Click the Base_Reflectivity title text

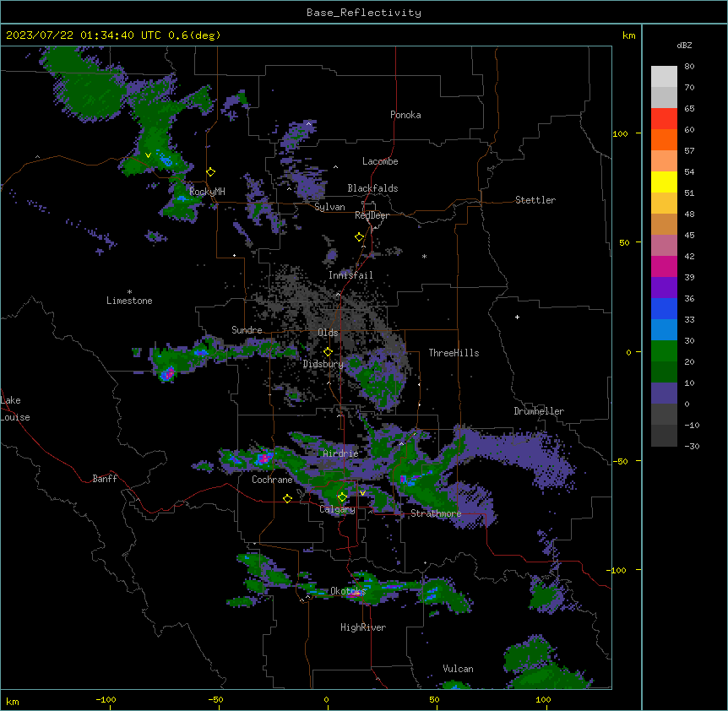coord(364,13)
